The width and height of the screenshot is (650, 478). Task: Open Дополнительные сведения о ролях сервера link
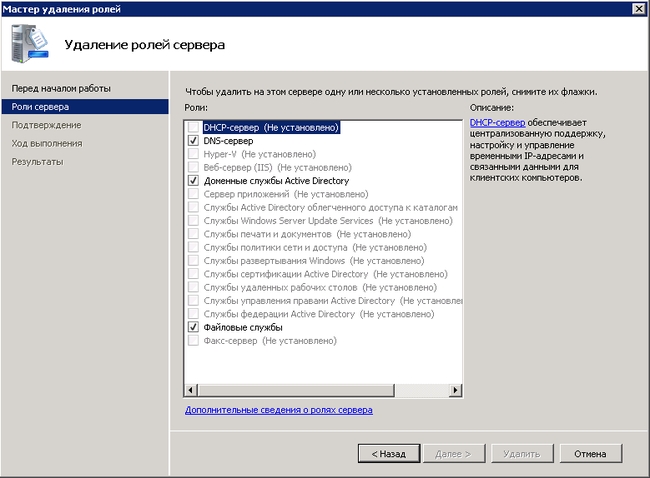(x=279, y=410)
